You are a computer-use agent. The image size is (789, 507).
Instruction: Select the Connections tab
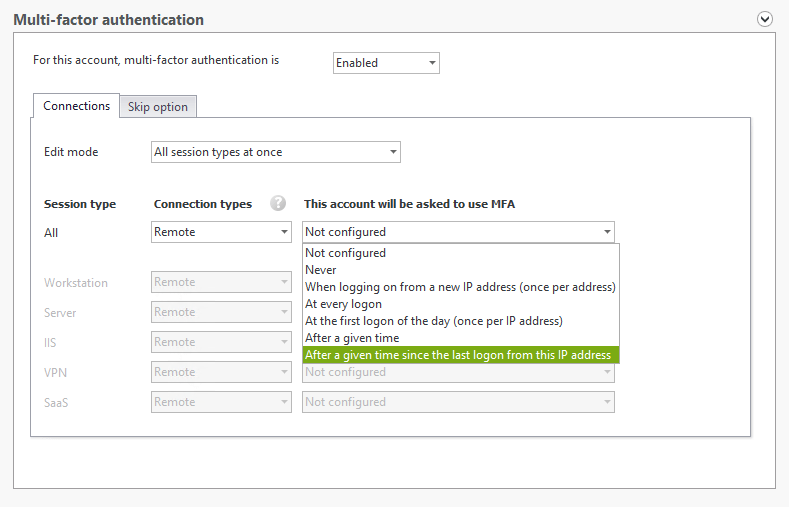(x=76, y=106)
